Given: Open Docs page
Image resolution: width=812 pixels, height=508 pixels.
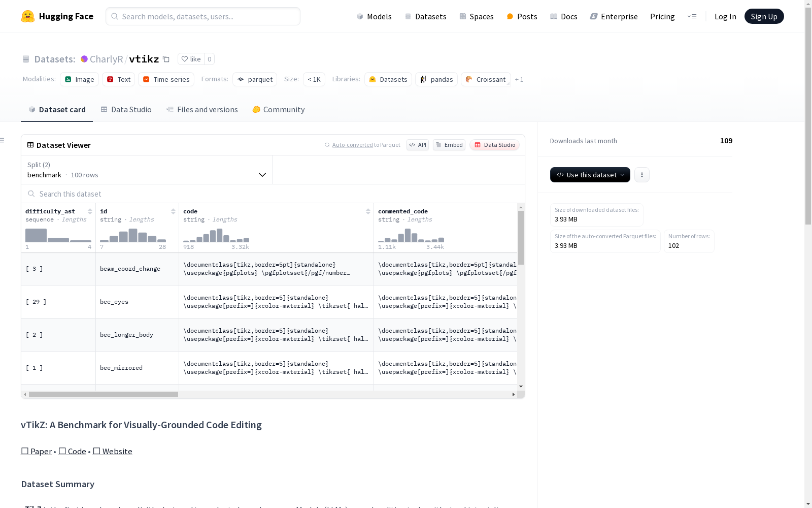Looking at the screenshot, I should 564,16.
